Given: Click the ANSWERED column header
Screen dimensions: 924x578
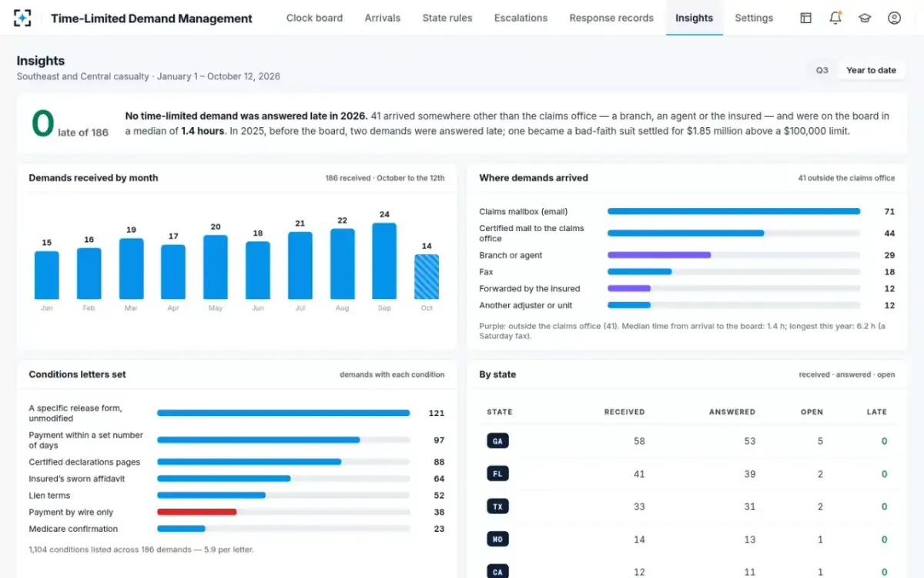Looking at the screenshot, I should click(732, 412).
